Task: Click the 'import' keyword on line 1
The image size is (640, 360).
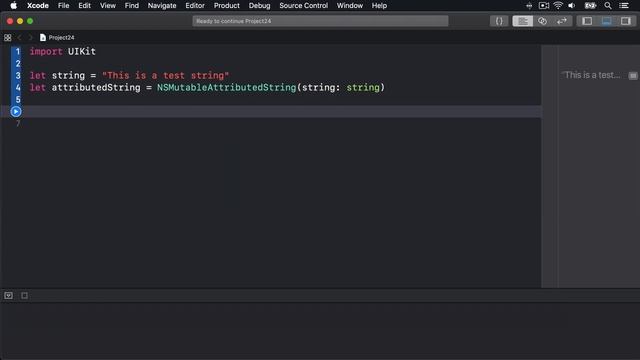Action: point(46,52)
